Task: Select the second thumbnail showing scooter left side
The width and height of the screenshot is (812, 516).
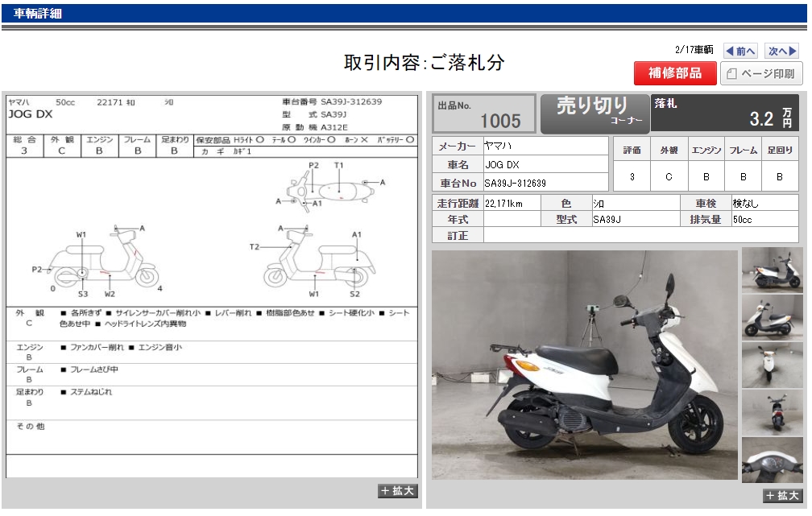Action: tap(772, 317)
